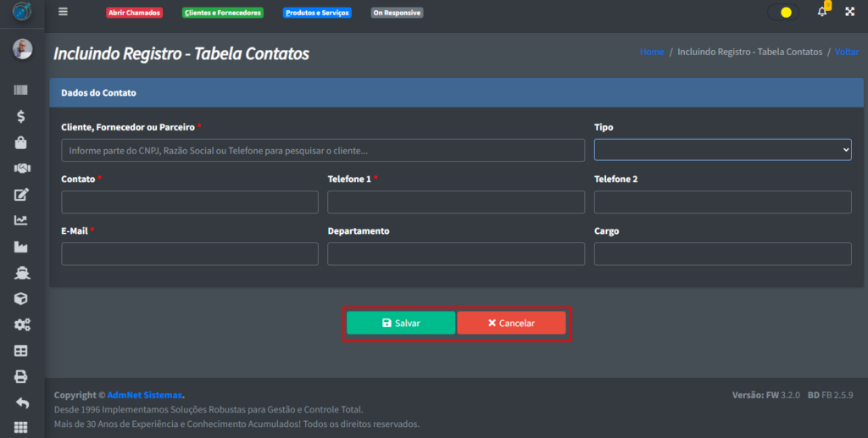
Task: Click the Salvar button
Action: [x=401, y=323]
